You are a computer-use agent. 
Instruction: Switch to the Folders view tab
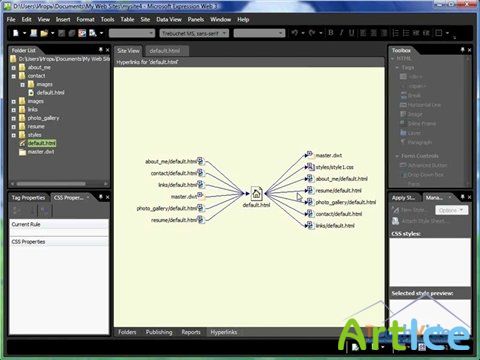(x=127, y=332)
